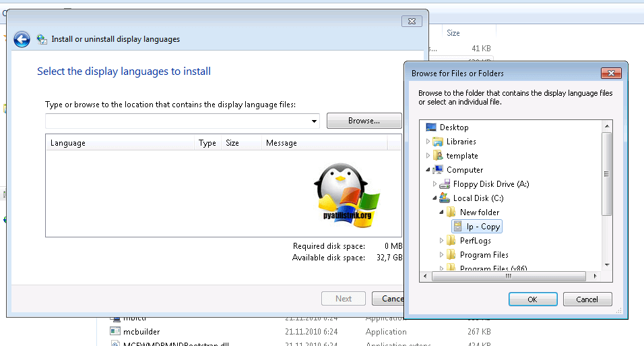
Task: Select the template user folder icon
Action: point(437,156)
